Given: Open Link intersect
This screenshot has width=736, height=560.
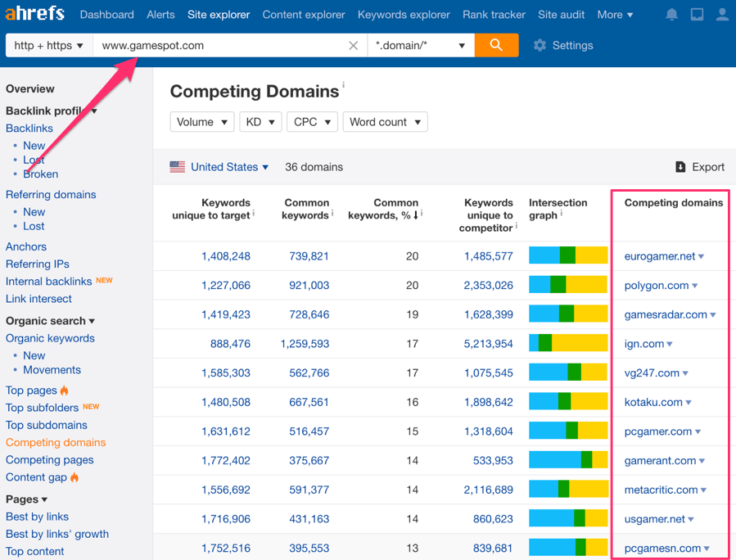Looking at the screenshot, I should pyautogui.click(x=38, y=299).
